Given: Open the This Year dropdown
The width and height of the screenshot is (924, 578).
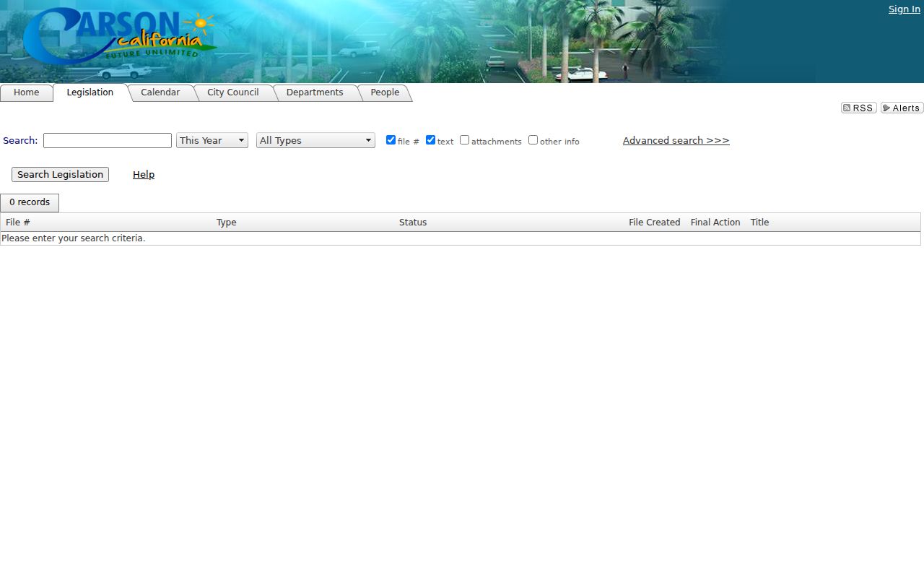Looking at the screenshot, I should click(212, 140).
